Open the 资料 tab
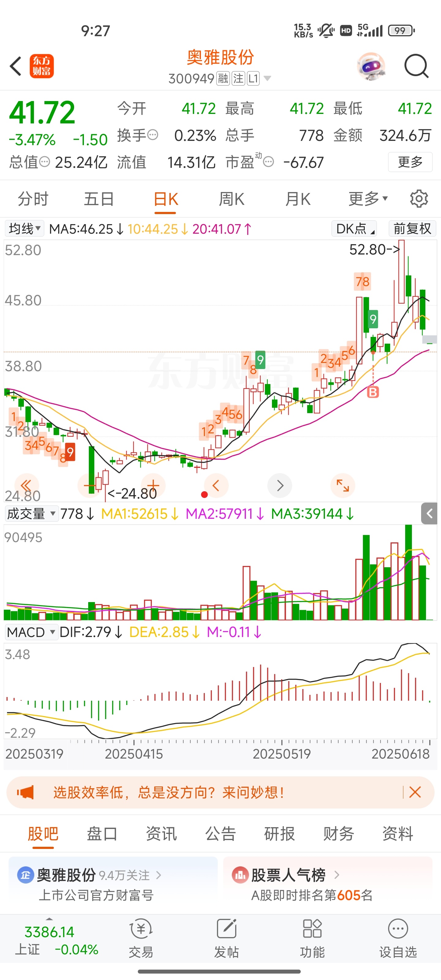Image resolution: width=441 pixels, height=980 pixels. [398, 834]
